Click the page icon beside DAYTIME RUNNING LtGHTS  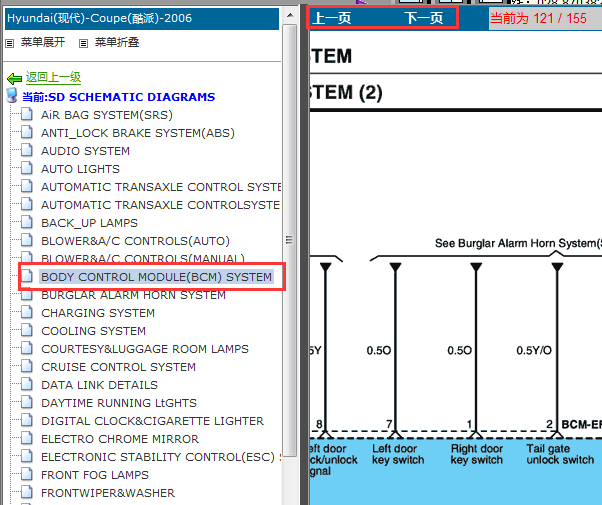click(26, 403)
